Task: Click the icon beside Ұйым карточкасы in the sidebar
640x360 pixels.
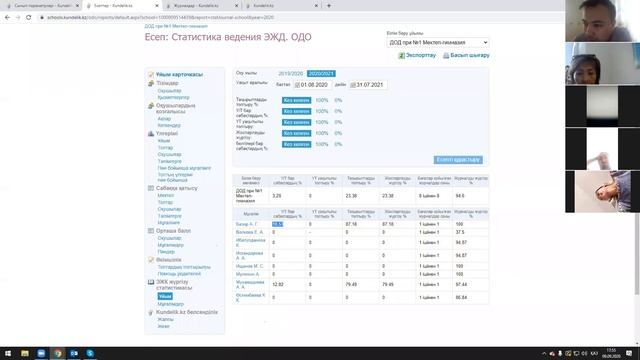Action: coord(151,74)
